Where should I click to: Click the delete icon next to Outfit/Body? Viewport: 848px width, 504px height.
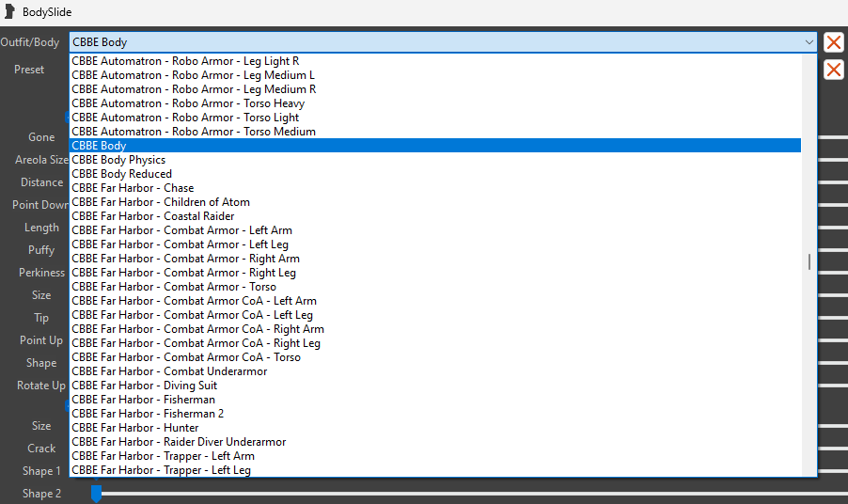click(833, 42)
